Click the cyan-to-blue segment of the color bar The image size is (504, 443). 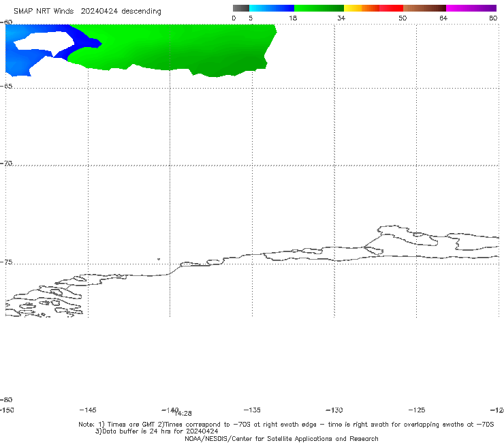(x=272, y=8)
